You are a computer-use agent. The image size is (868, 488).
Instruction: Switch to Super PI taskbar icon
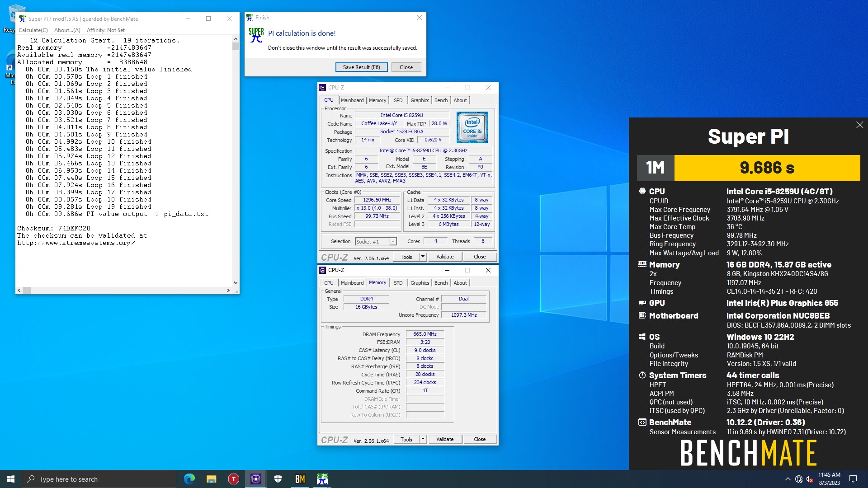coord(322,479)
